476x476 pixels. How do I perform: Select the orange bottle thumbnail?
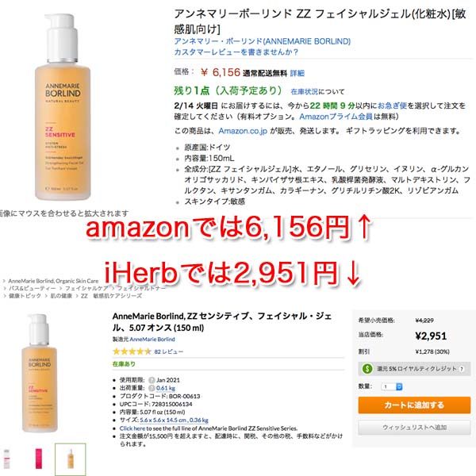pyautogui.click(x=71, y=459)
